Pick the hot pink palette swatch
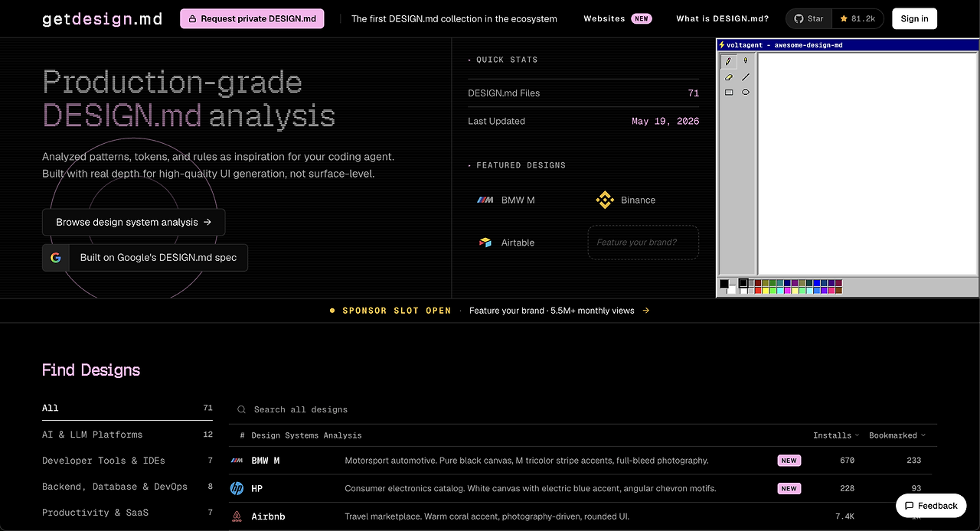 (x=831, y=291)
